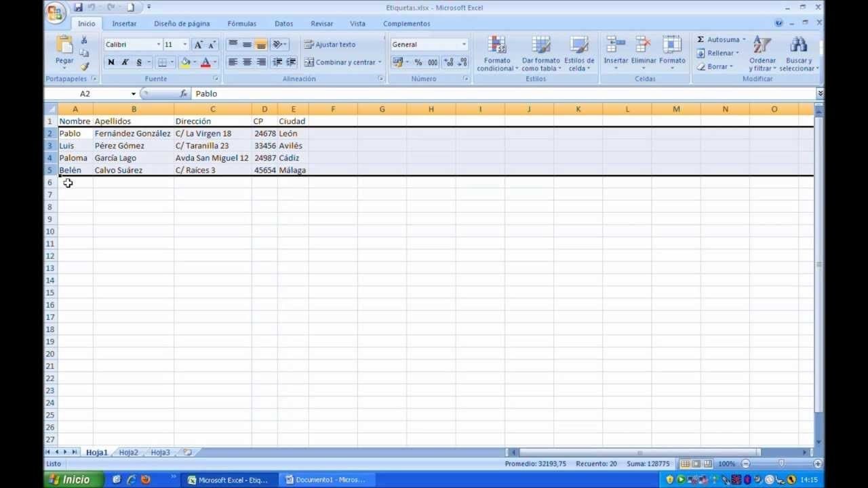
Task: Open the Calibri font name dropdown
Action: [159, 45]
